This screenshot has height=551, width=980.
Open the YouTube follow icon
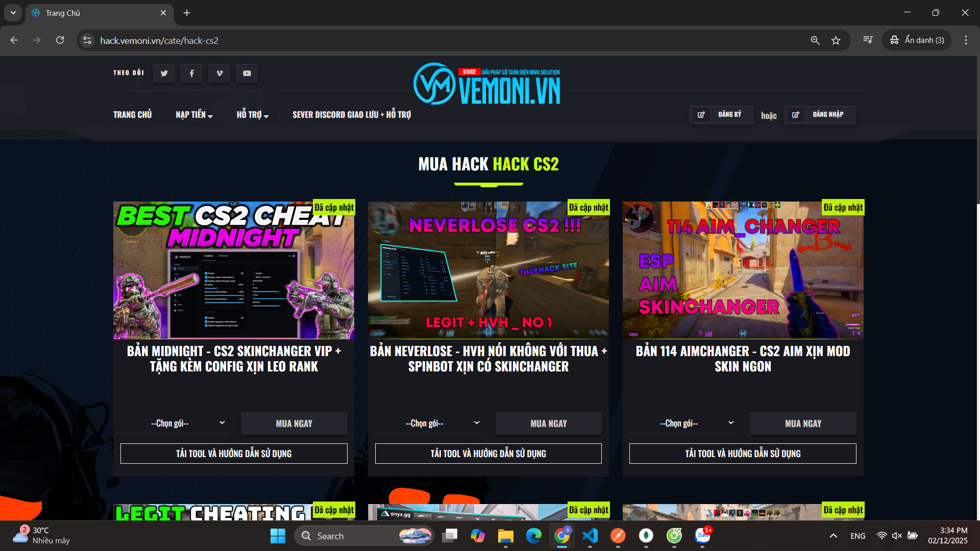pos(247,73)
